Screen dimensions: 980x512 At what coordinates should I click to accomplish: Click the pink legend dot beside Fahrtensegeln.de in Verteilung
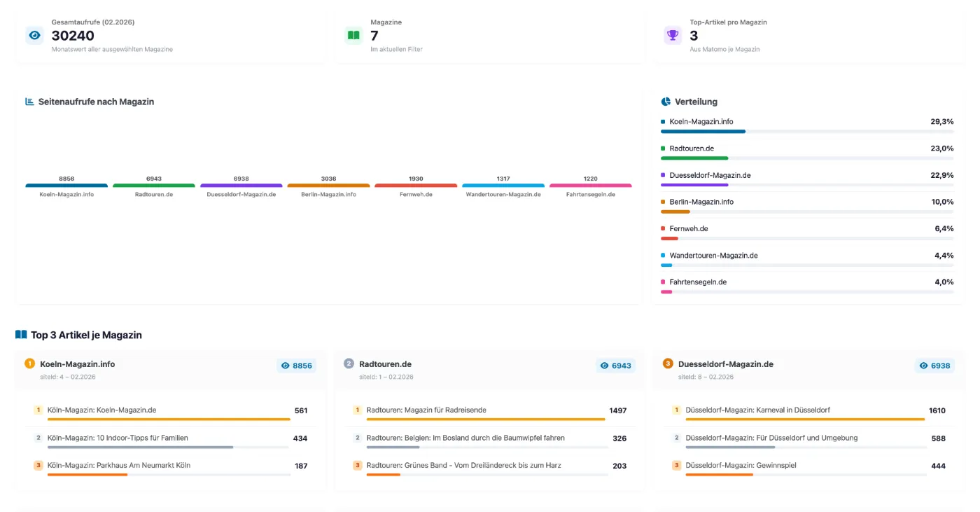[663, 282]
